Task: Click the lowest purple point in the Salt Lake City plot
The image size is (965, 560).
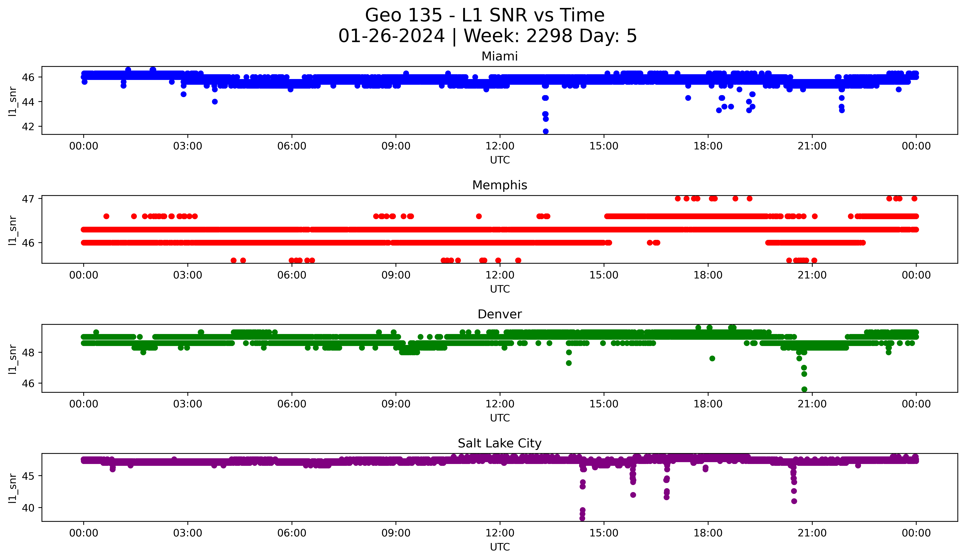Action: coord(582,518)
